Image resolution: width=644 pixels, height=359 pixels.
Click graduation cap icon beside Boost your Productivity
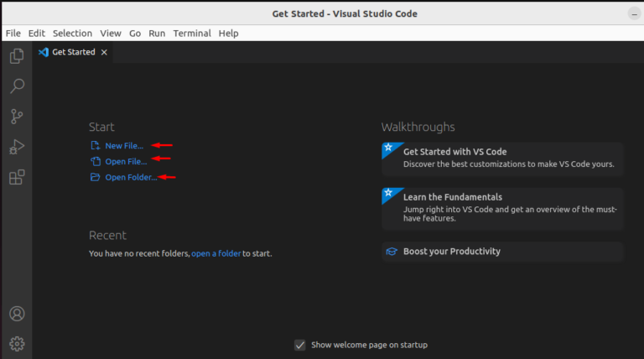pyautogui.click(x=392, y=252)
